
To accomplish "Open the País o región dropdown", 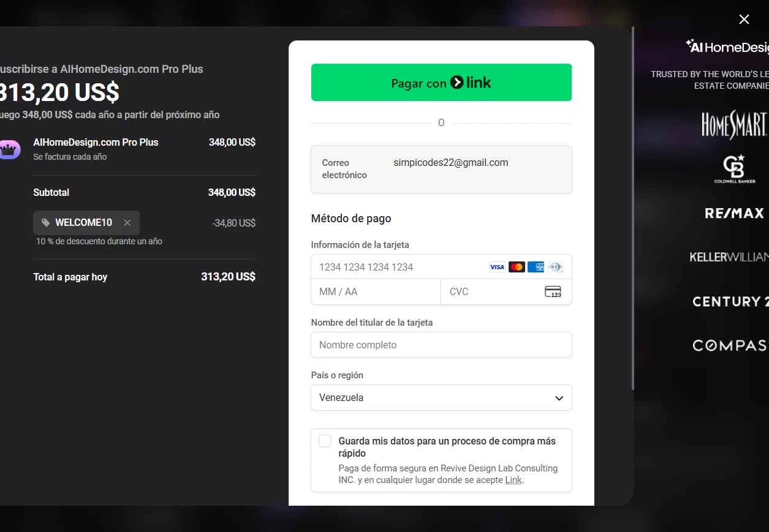I will point(441,397).
